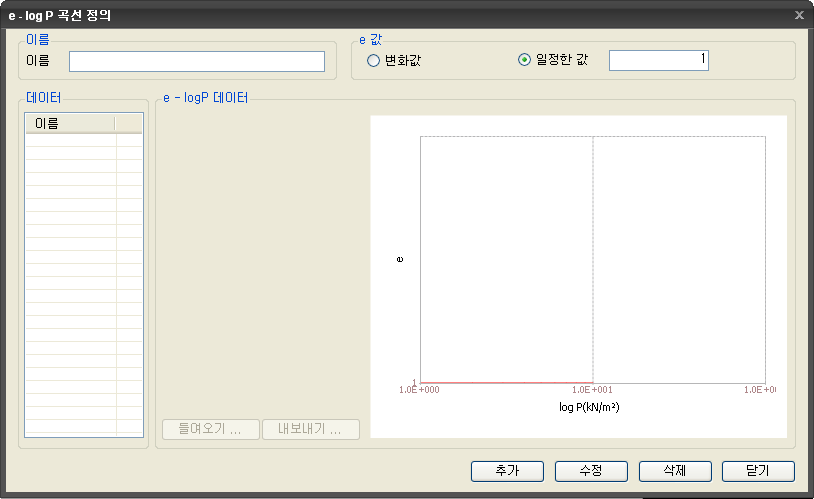Viewport: 814px width, 499px height.
Task: Click the X close icon in title bar
Action: point(798,15)
